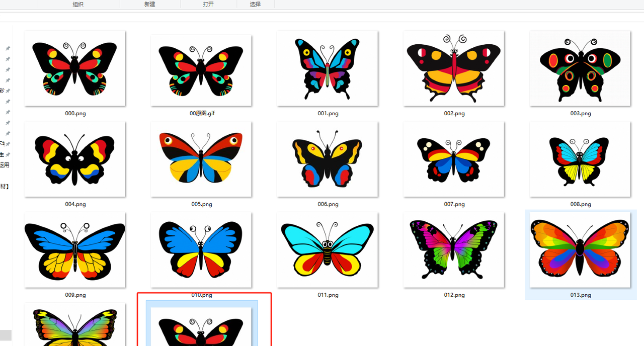Click the 新建 ribbon group label
Screen dimensions: 644x346
[149, 4]
